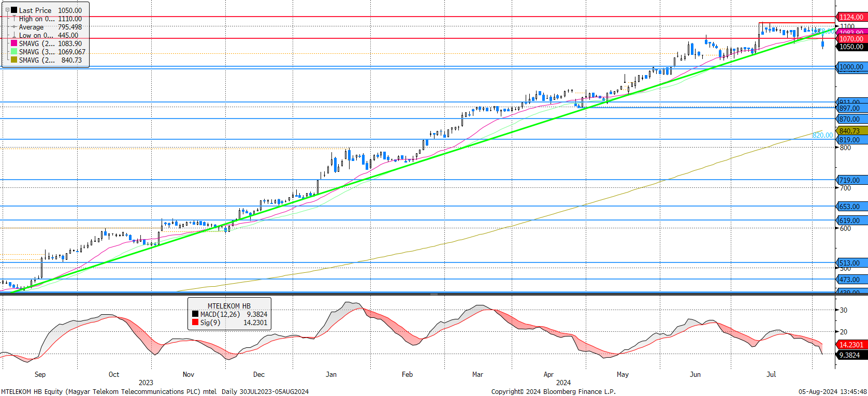Click the blue 870.00 level tag
This screenshot has height=396, width=868.
[852, 119]
